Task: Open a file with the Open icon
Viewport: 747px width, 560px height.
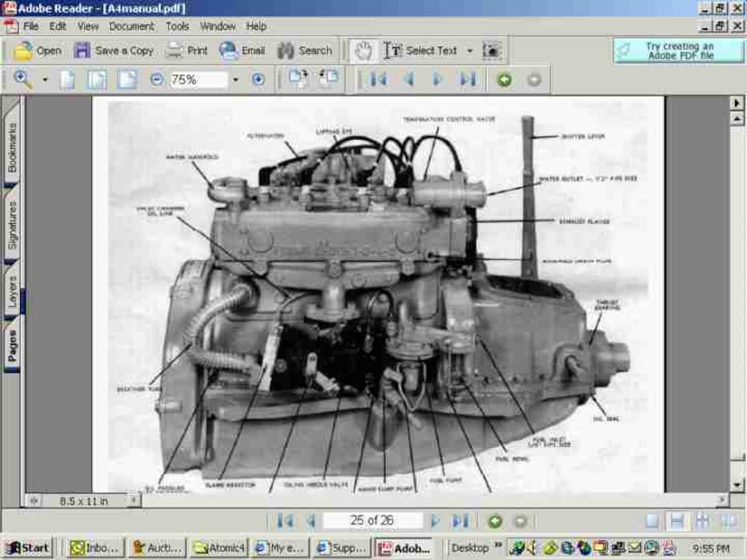Action: [x=38, y=50]
